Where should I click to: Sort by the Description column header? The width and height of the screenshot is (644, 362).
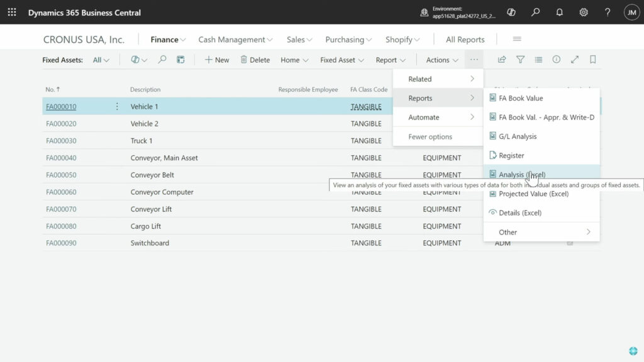pyautogui.click(x=145, y=89)
